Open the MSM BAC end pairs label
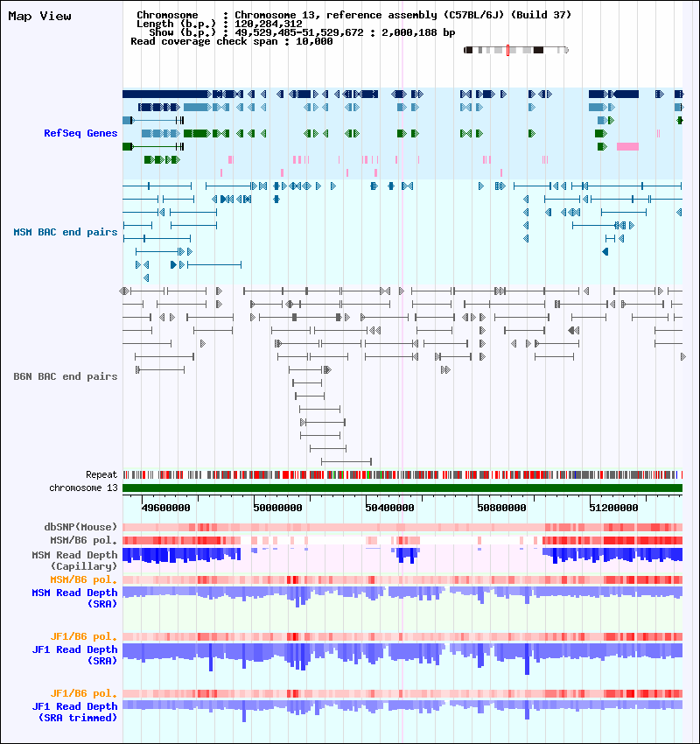Screen dimensions: 700x744 click(66, 232)
